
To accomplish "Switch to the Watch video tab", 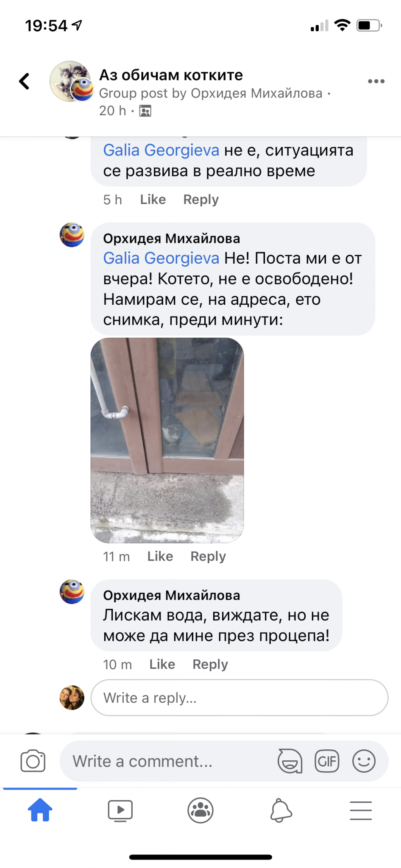I will coord(120,811).
